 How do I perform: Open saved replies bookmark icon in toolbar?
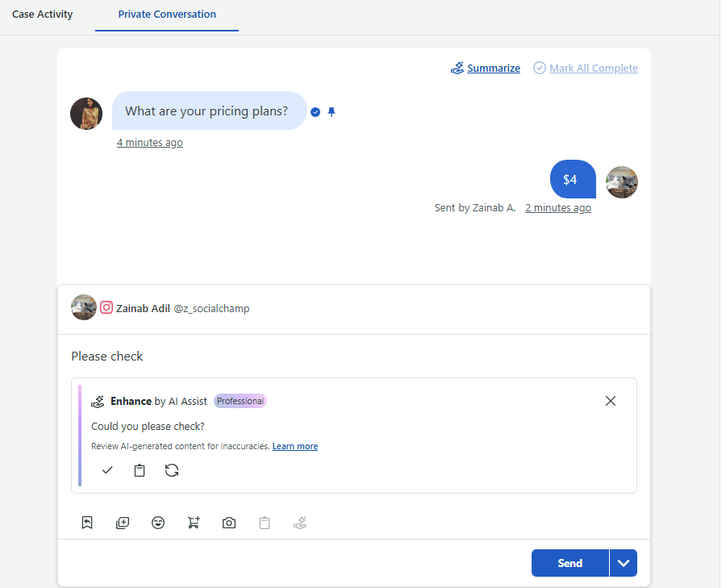coord(87,523)
